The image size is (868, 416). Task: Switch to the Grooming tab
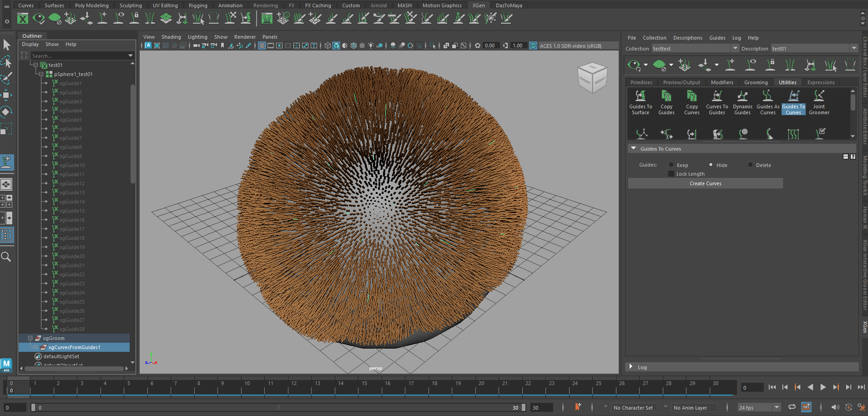coord(756,82)
